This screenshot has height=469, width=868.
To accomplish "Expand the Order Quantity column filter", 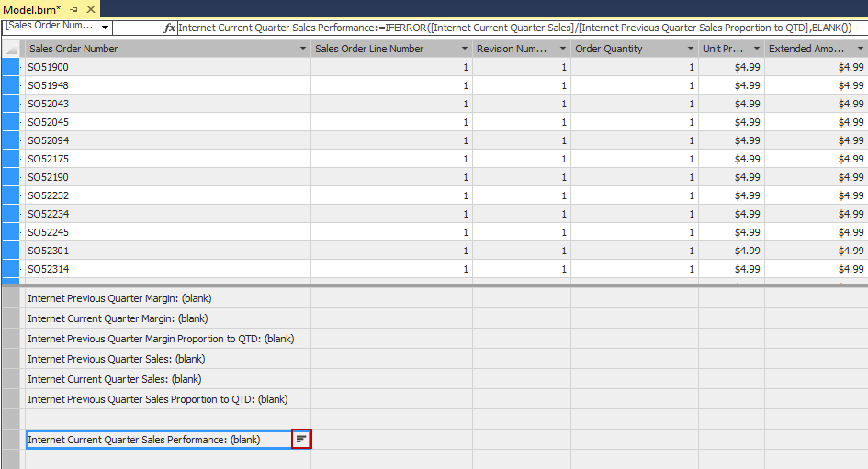I will 689,49.
